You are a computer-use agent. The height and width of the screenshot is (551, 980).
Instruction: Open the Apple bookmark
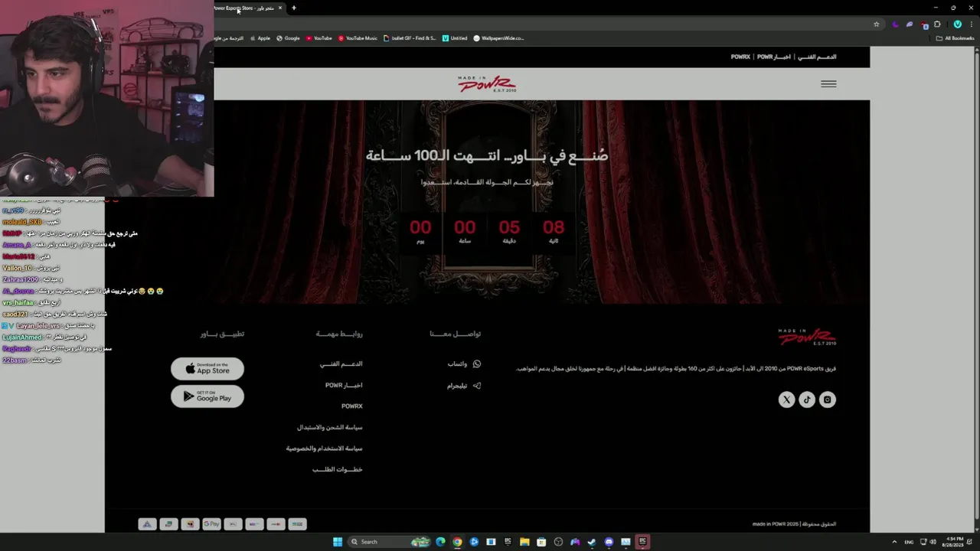click(x=260, y=37)
